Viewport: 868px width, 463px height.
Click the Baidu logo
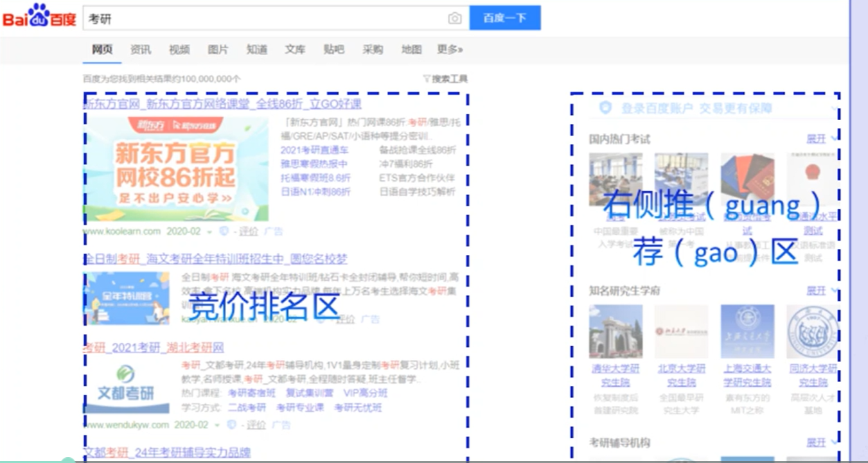pyautogui.click(x=39, y=16)
